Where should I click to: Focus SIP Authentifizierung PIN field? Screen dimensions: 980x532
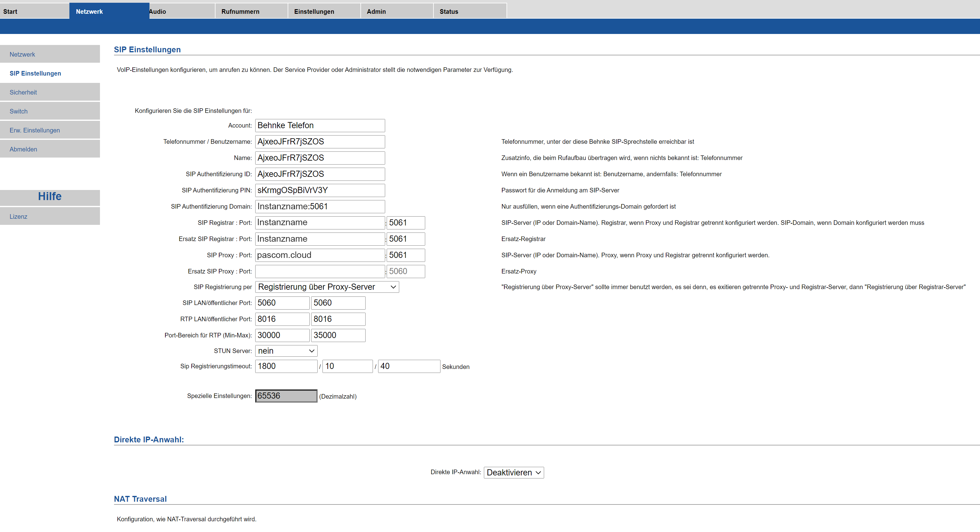pos(320,190)
